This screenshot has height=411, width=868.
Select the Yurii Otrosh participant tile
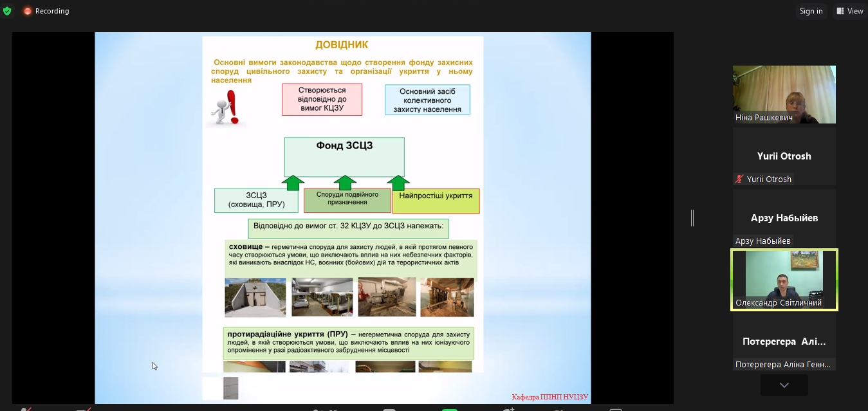(x=784, y=156)
